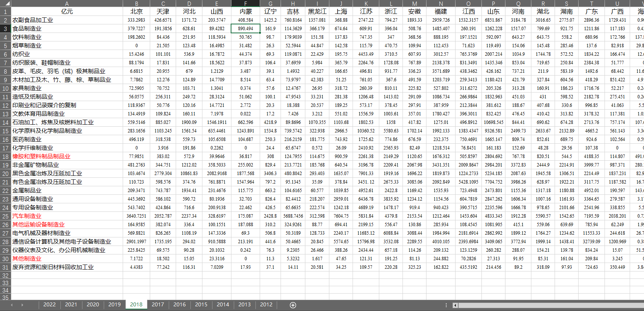Click the 上海 value 7604.75
Image resolution: width=644 pixels, height=311 pixels.
click(341, 216)
